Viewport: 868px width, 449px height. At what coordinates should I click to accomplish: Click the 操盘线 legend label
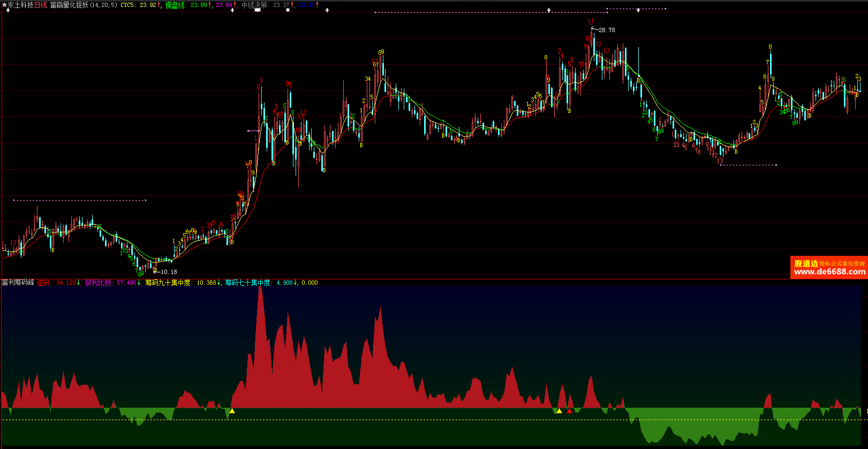pos(176,5)
